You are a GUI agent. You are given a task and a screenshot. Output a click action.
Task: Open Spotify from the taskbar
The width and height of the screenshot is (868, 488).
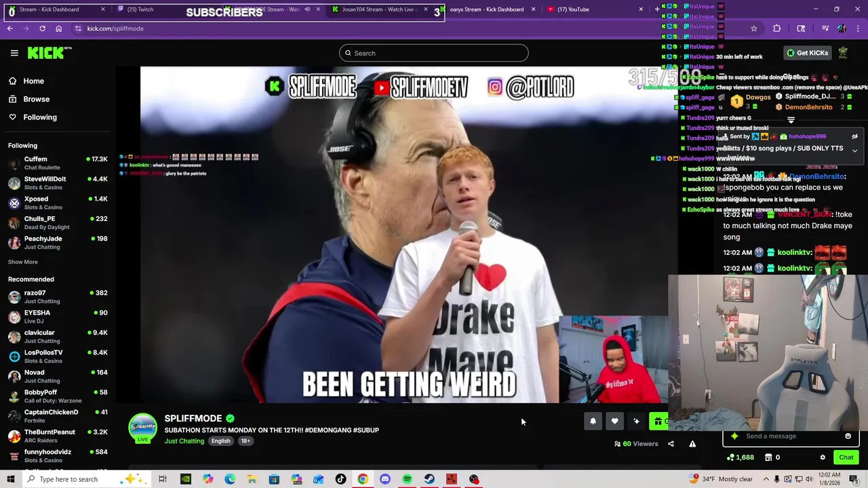407,479
